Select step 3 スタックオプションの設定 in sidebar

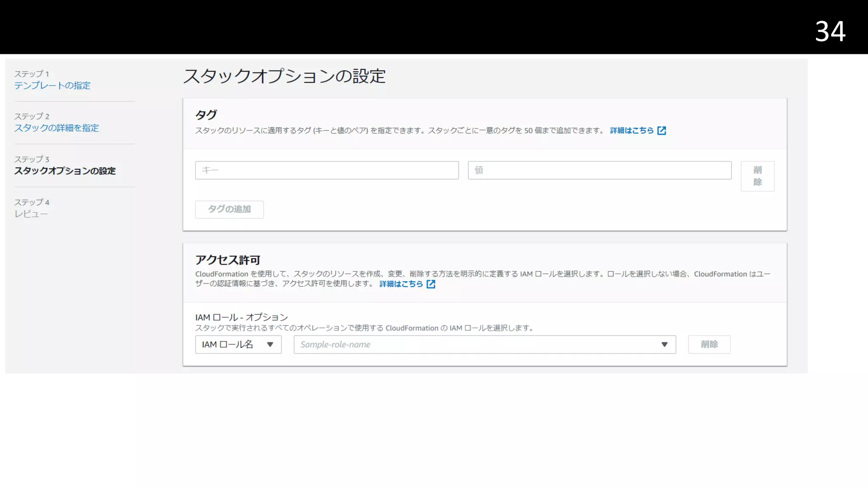click(65, 171)
